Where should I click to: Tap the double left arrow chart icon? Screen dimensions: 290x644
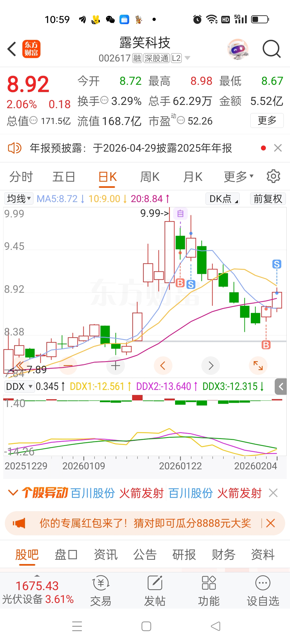tap(20, 365)
